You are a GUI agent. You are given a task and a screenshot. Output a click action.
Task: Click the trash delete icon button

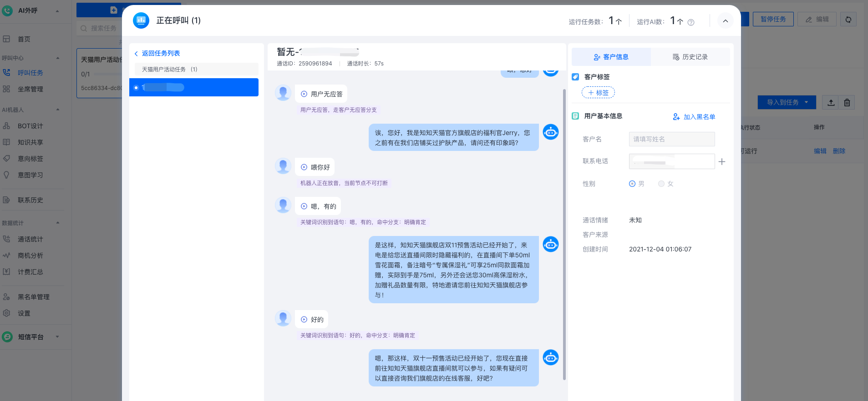coord(847,102)
